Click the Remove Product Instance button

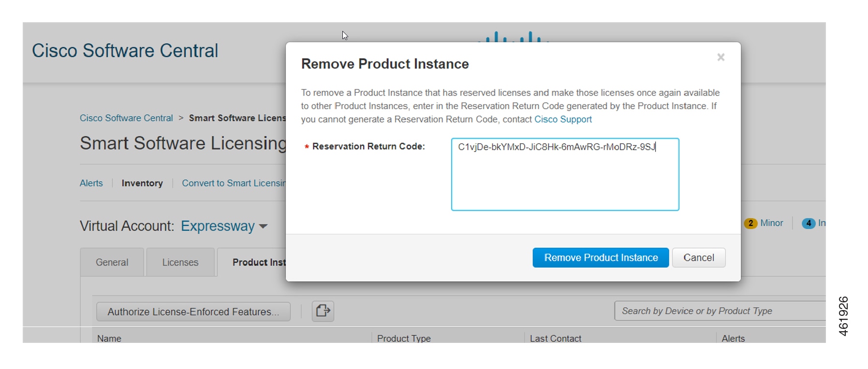click(601, 257)
